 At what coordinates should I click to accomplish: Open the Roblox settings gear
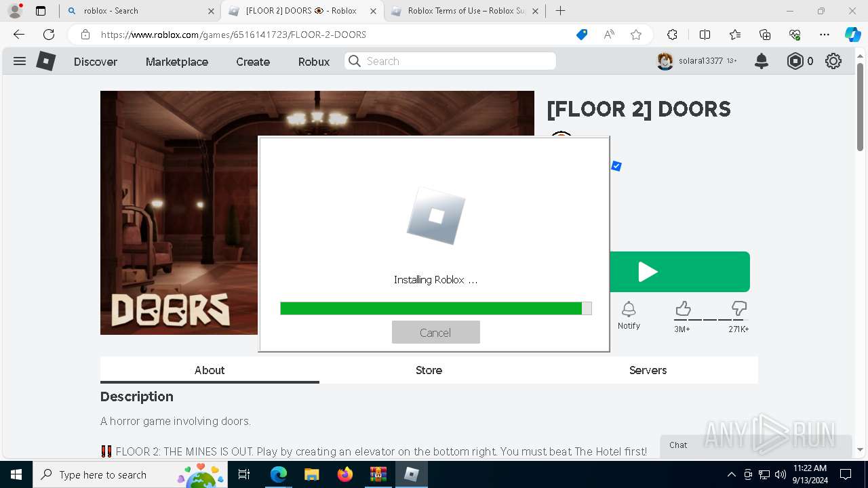tap(833, 61)
